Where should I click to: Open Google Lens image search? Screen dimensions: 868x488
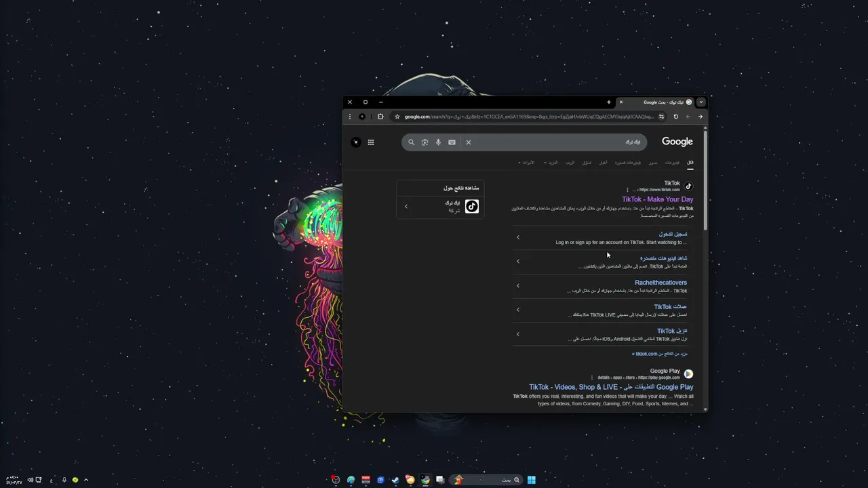425,142
